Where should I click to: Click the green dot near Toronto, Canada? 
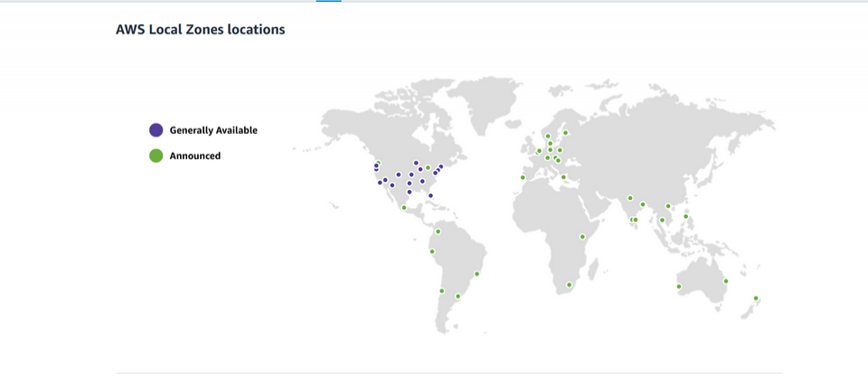pyautogui.click(x=428, y=167)
